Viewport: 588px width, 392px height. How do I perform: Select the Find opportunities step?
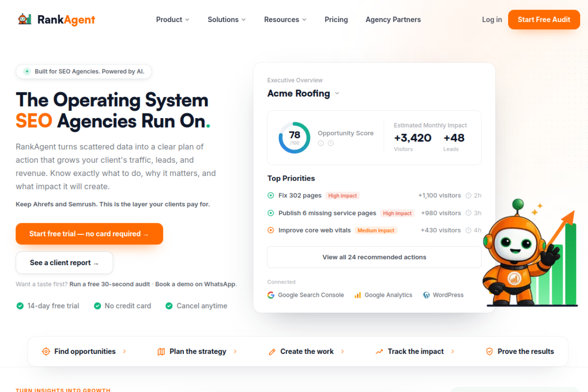(x=79, y=352)
